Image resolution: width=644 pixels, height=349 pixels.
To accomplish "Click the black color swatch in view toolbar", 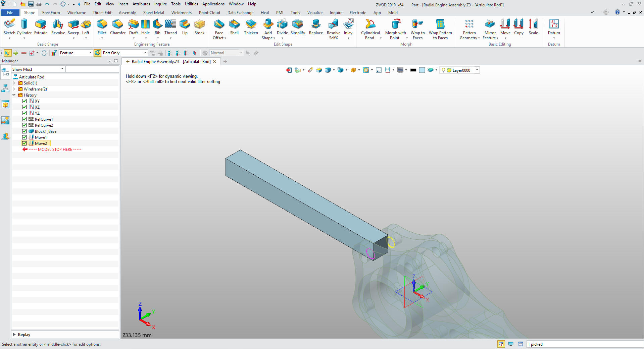I will [x=413, y=70].
